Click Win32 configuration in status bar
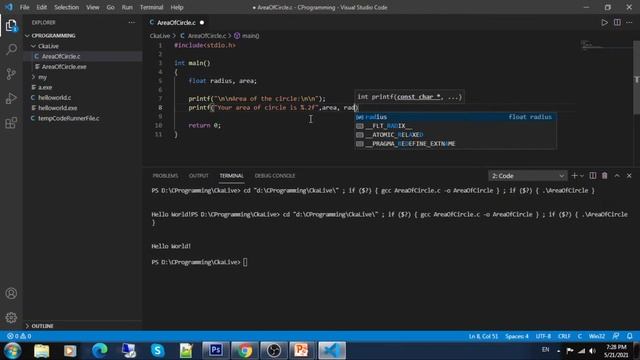The image size is (640, 360). tap(597, 336)
